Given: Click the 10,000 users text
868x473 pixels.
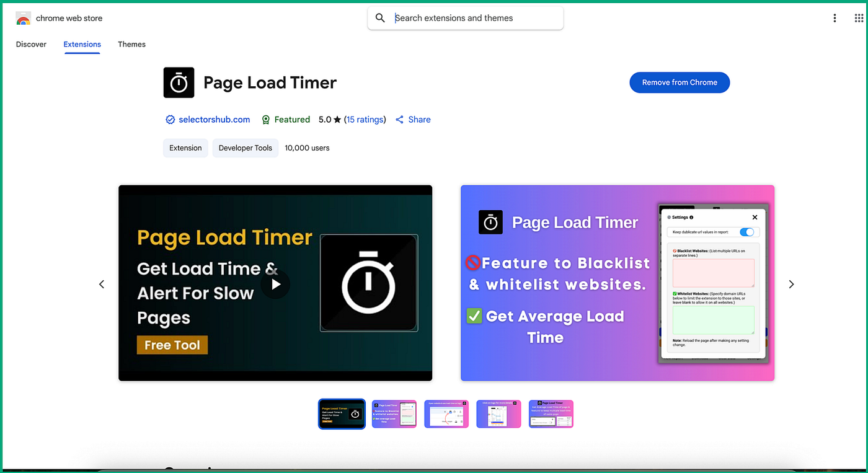Looking at the screenshot, I should pos(307,148).
